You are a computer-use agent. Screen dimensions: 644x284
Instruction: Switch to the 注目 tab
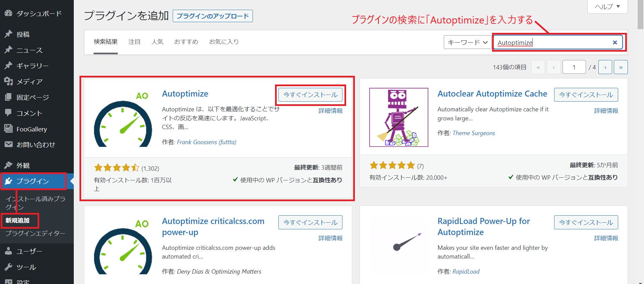click(135, 42)
